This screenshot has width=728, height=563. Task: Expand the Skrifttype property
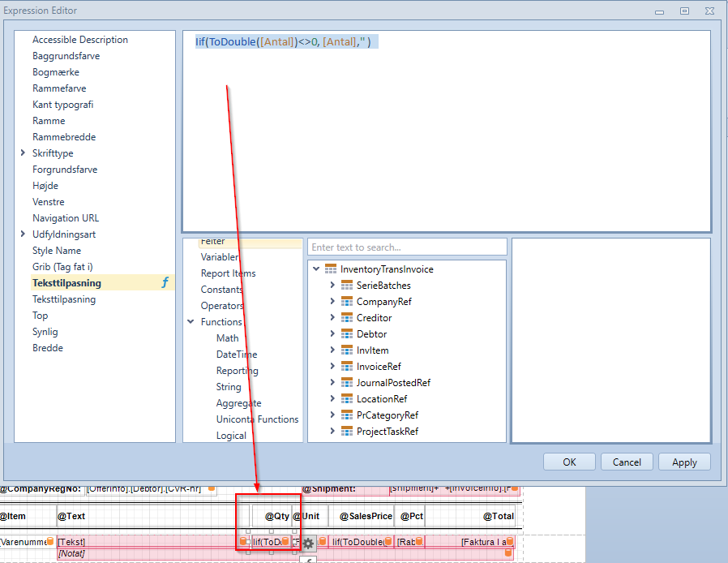point(23,153)
